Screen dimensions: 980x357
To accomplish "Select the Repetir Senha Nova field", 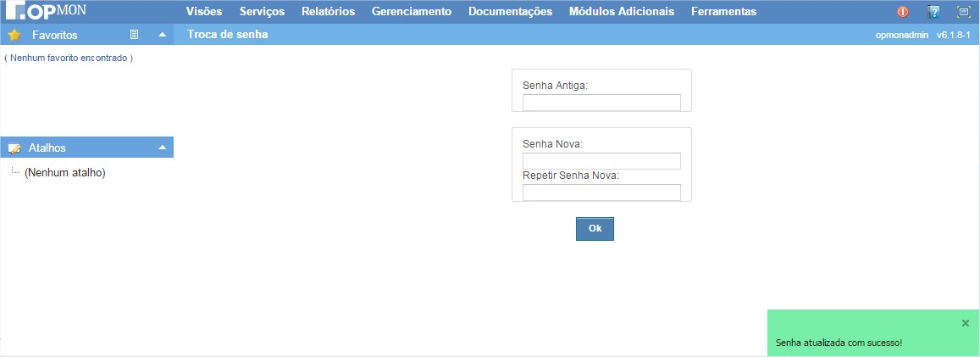I will click(601, 192).
